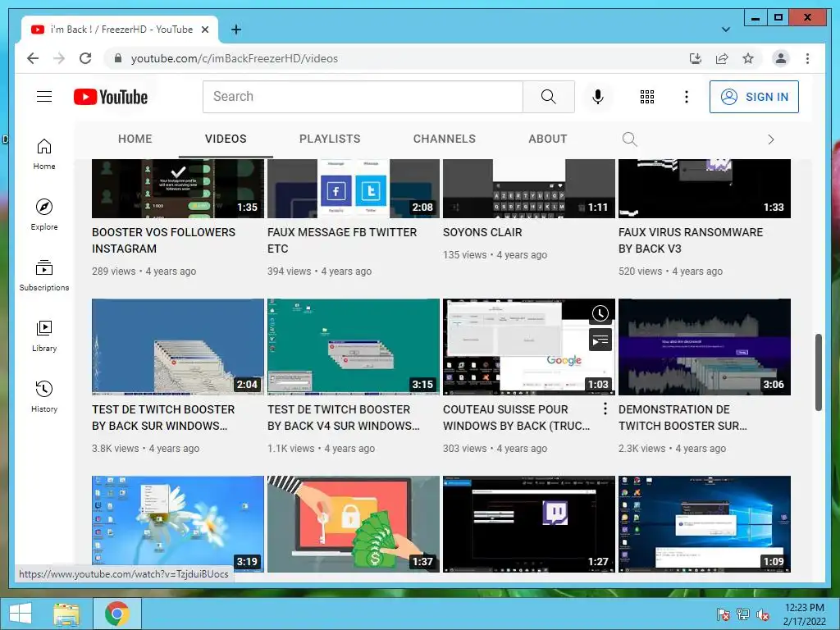Play the 1:09 Windows 10 desktop thumbnail
Screen dimensions: 840x630
tap(705, 524)
